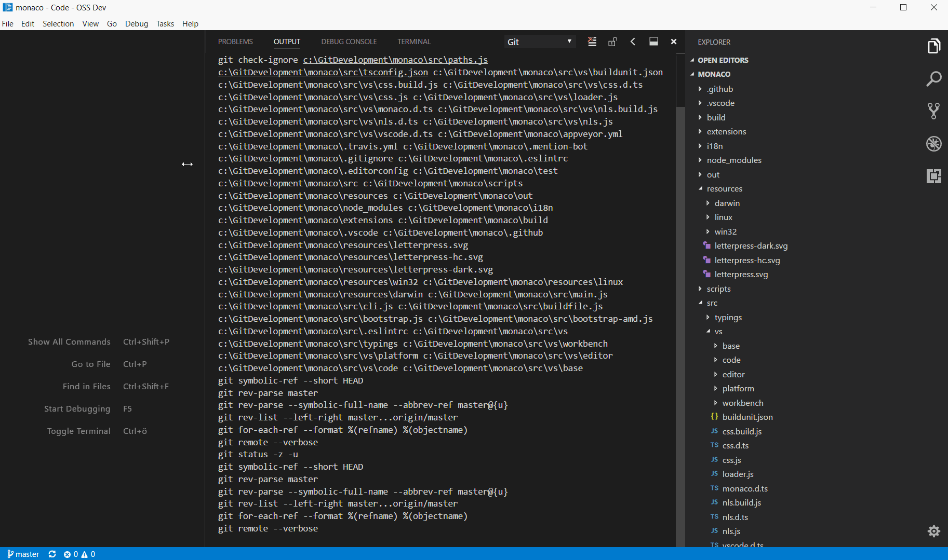Maximize the output panel

(x=653, y=42)
